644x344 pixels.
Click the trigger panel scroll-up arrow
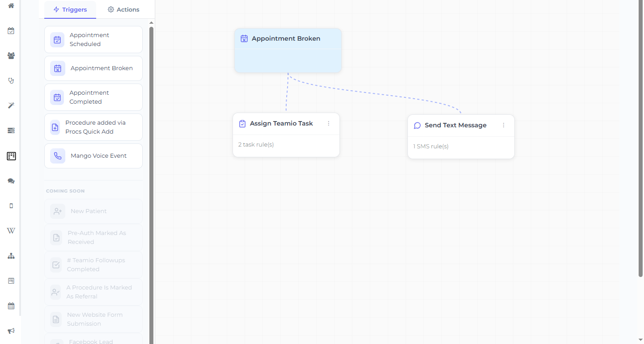151,22
